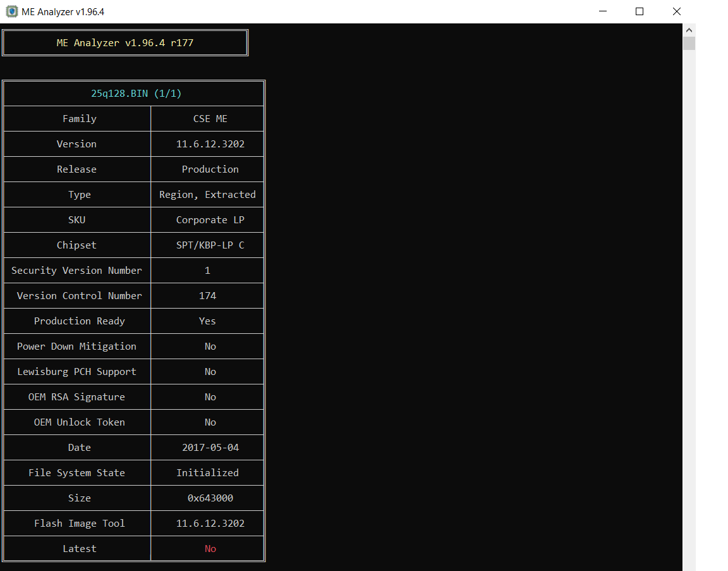Click the Release label
Viewport: 728px width, 571px height.
76,169
